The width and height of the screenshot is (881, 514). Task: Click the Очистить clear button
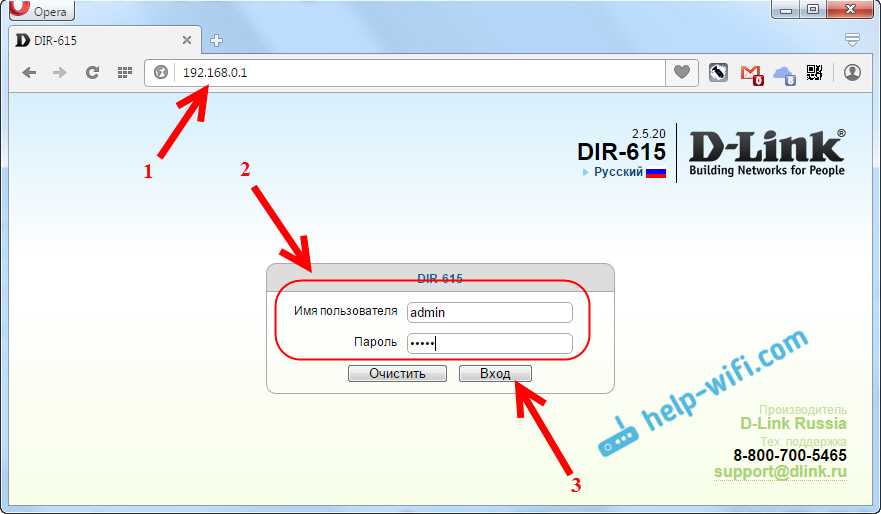pyautogui.click(x=397, y=374)
